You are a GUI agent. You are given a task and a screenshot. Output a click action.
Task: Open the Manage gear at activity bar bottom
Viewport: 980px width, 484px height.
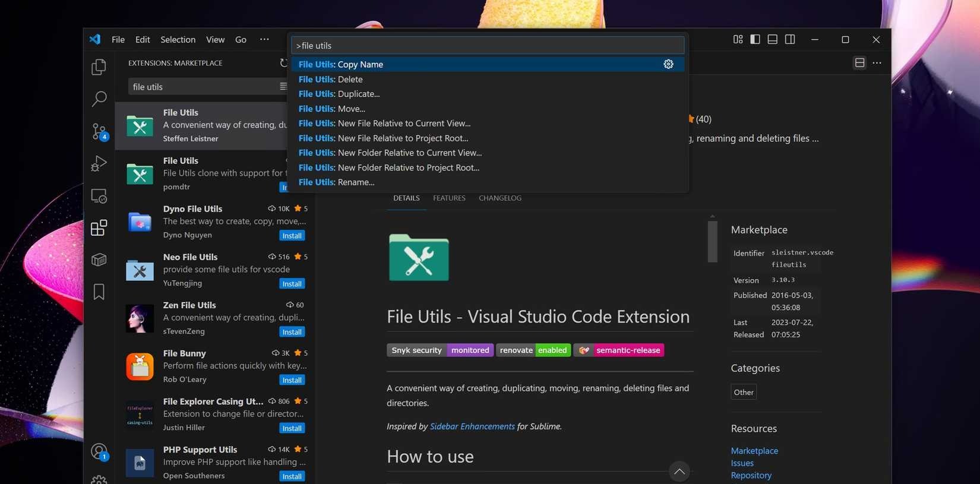click(x=99, y=479)
